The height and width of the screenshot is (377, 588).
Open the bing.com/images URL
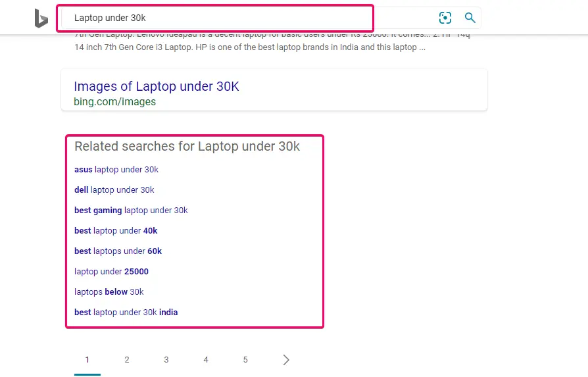[x=114, y=102]
